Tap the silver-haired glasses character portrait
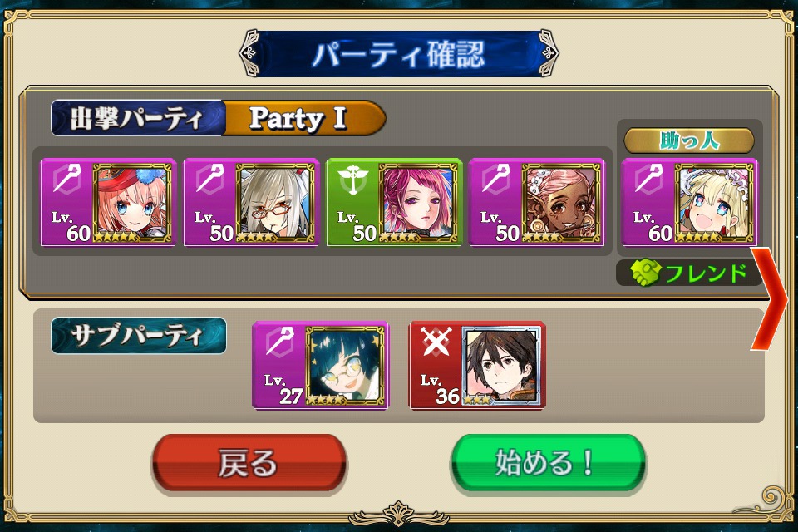 [275, 202]
